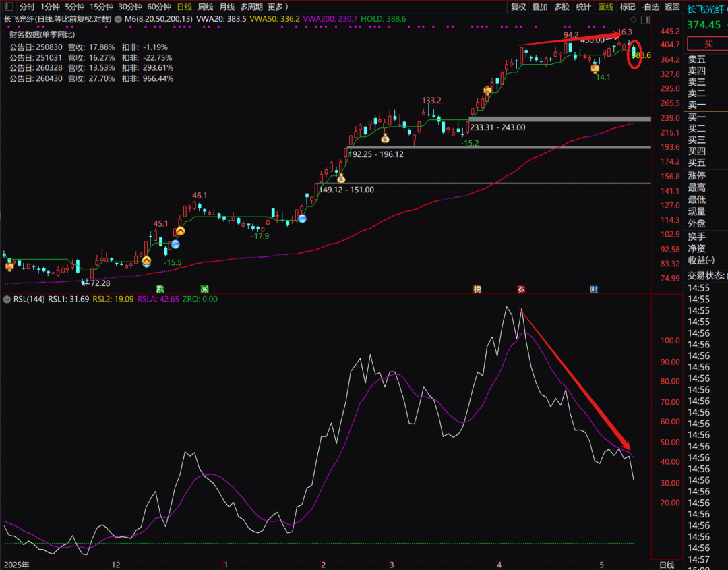Screen dimensions: 728x570
Task: Click the 长飞光纤(日线.等比前复权.对数) chart title
Action: (x=57, y=19)
